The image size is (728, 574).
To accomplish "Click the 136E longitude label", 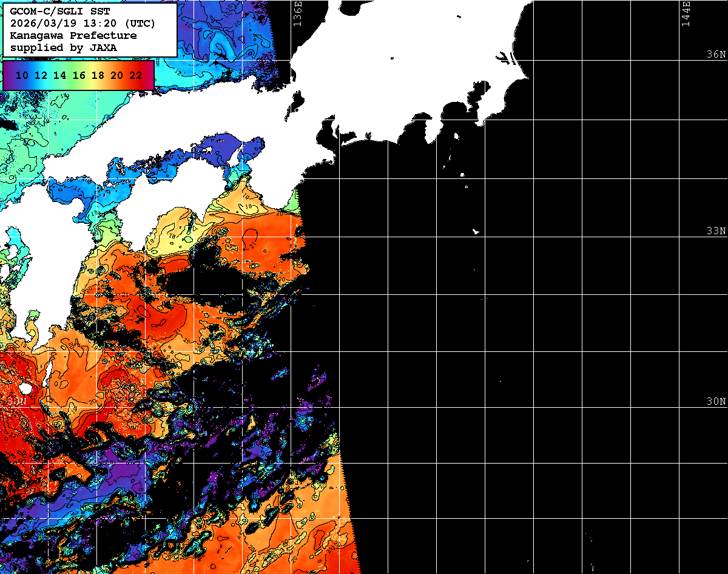I will click(x=297, y=13).
